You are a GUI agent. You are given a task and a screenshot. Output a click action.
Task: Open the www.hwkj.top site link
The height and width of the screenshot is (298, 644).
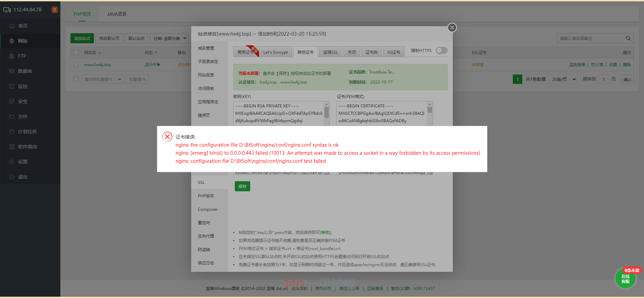98,64
